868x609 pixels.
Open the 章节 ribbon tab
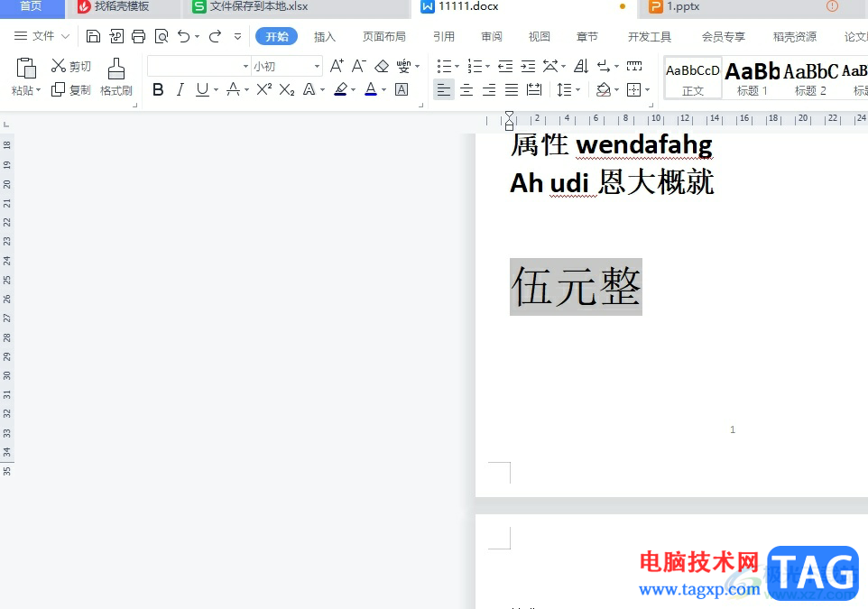point(586,36)
